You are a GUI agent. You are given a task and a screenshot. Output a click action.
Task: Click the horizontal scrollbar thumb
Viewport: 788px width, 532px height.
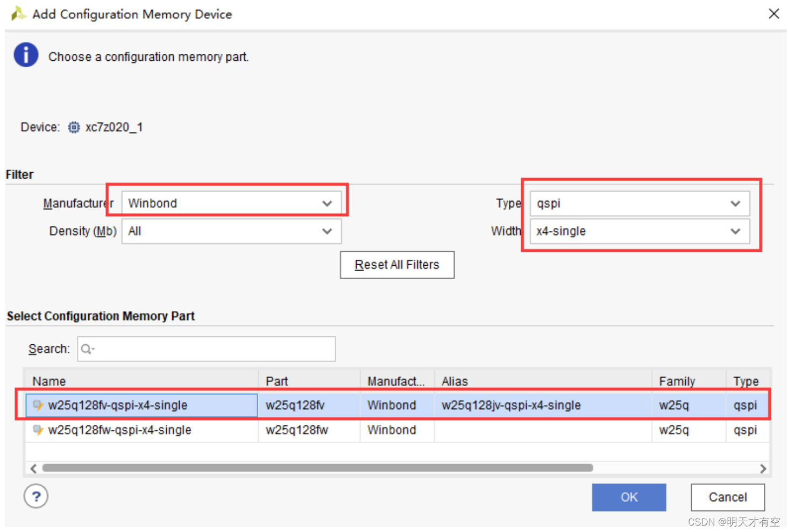tap(317, 468)
